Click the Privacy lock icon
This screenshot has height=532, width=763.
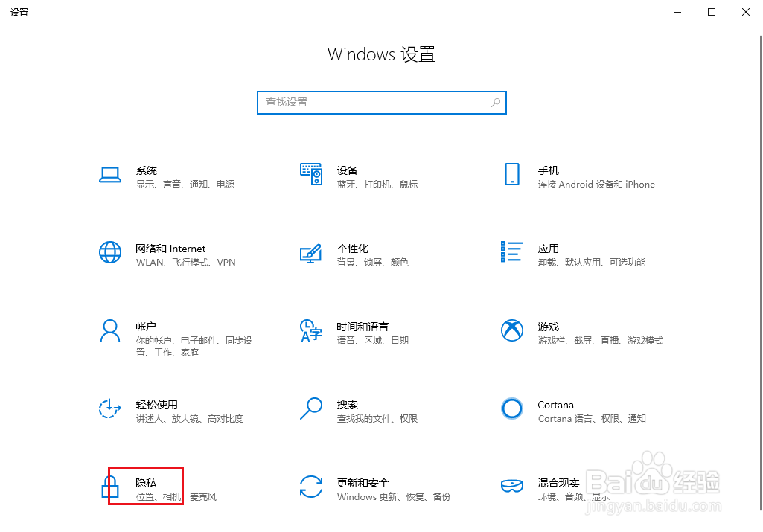tap(110, 487)
